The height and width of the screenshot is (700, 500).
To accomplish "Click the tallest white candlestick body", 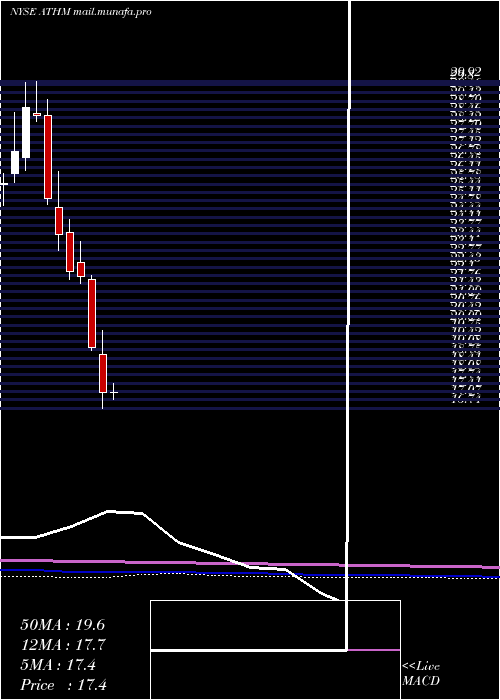I will tap(26, 132).
